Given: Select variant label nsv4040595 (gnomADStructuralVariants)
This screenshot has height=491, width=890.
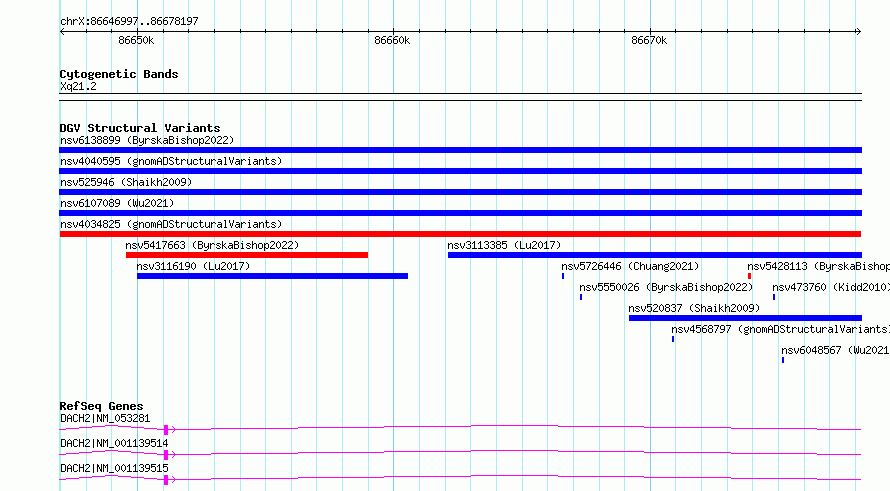Looking at the screenshot, I should 171,161.
